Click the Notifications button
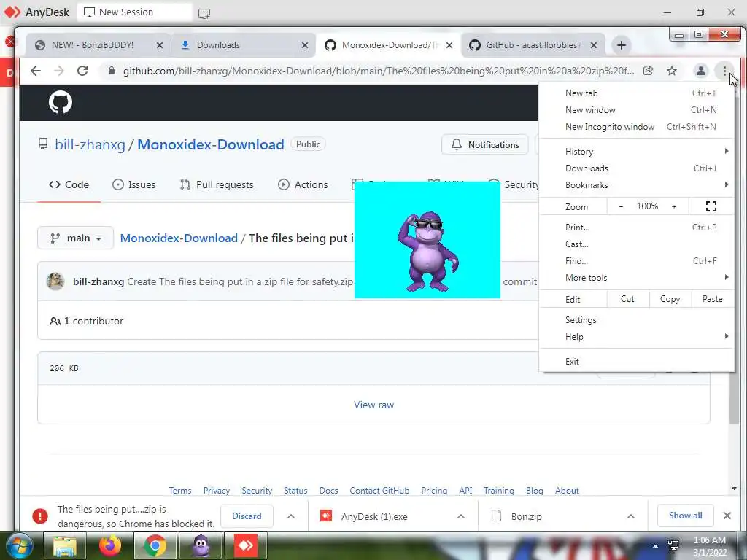747x560 pixels. 485,145
